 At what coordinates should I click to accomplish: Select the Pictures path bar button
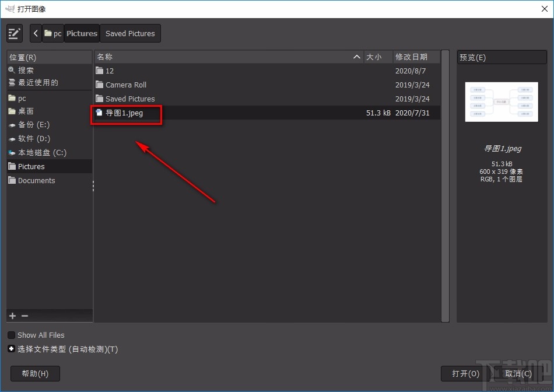coord(82,33)
